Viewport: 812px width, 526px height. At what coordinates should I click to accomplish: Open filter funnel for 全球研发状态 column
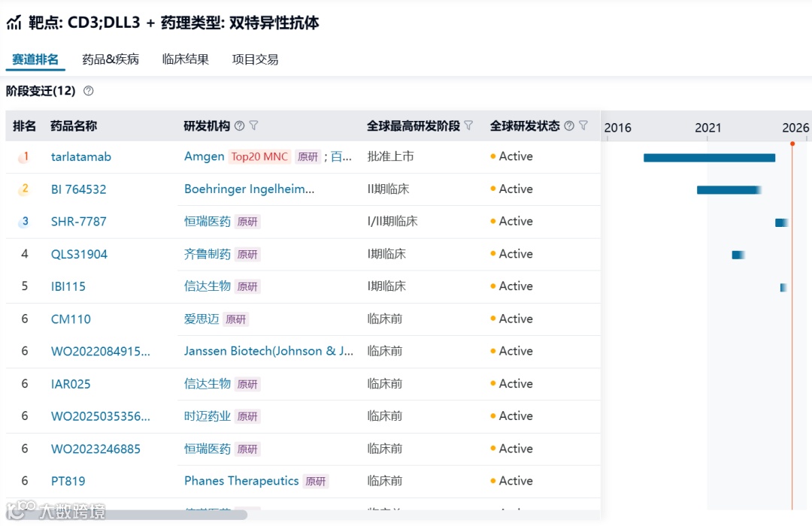click(583, 125)
